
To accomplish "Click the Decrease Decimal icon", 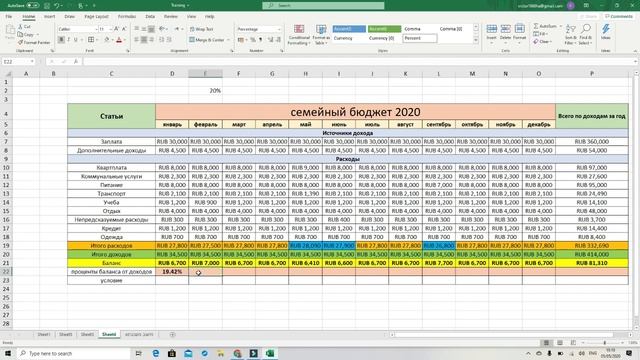I will coord(278,40).
